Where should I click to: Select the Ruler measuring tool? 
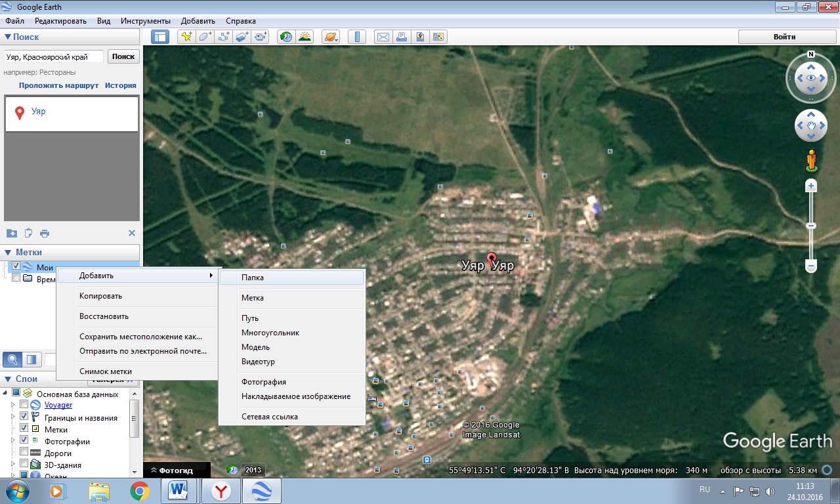click(357, 37)
